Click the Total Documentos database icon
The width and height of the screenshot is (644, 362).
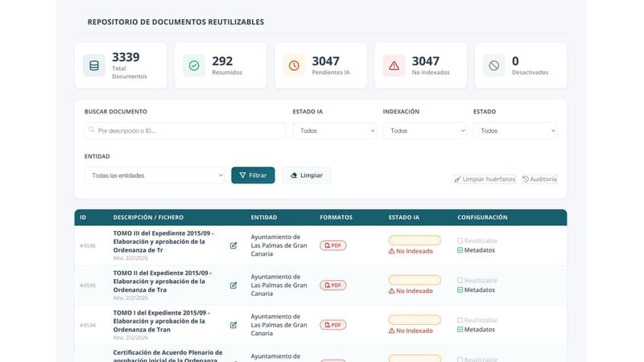pyautogui.click(x=94, y=66)
